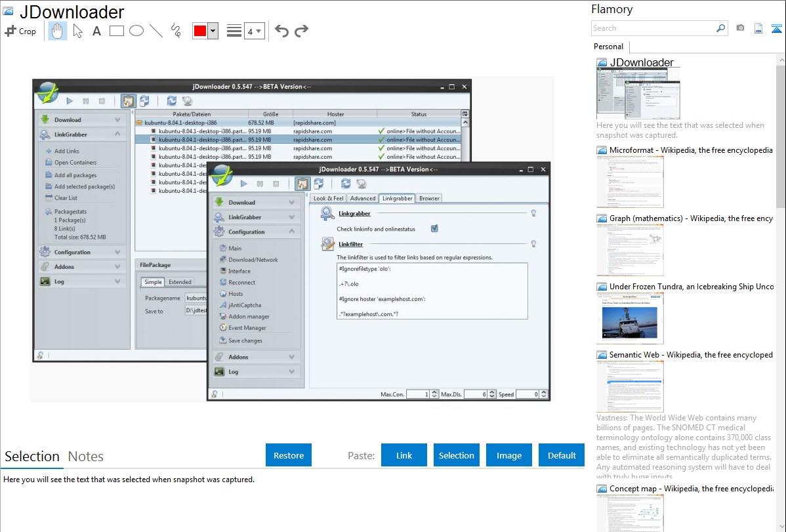Click the camera capture icon
786x532 pixels.
(740, 28)
